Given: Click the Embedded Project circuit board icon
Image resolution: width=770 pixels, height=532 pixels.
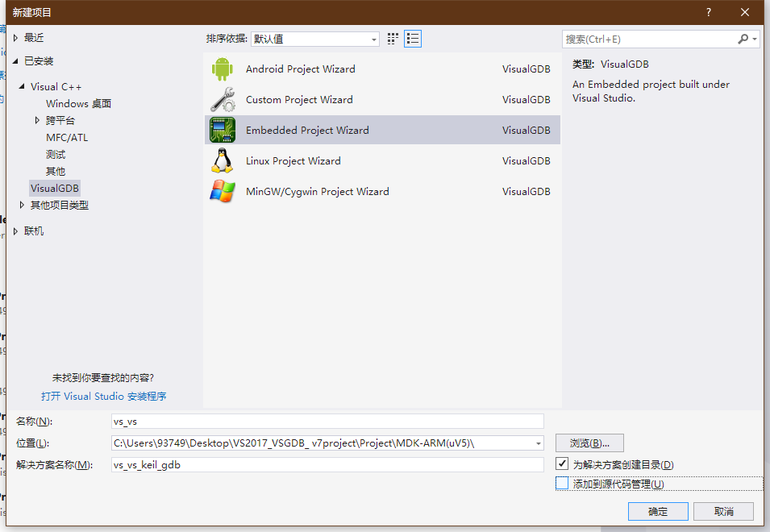Looking at the screenshot, I should coord(222,130).
